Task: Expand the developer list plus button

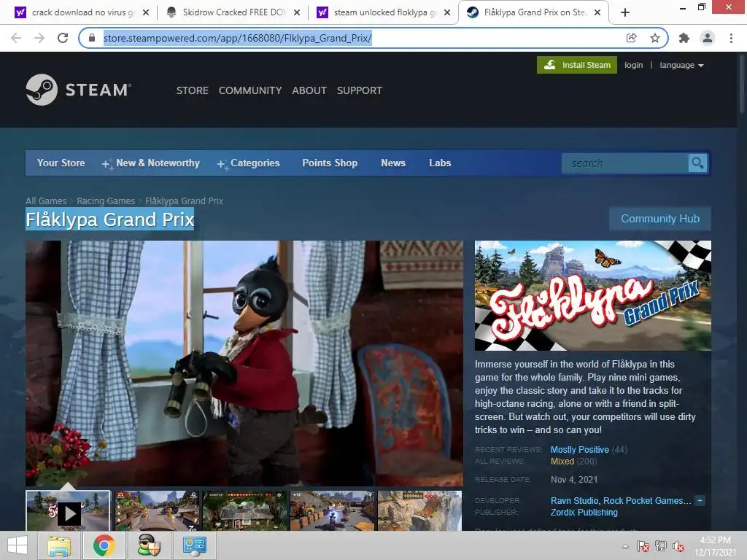Action: 700,500
